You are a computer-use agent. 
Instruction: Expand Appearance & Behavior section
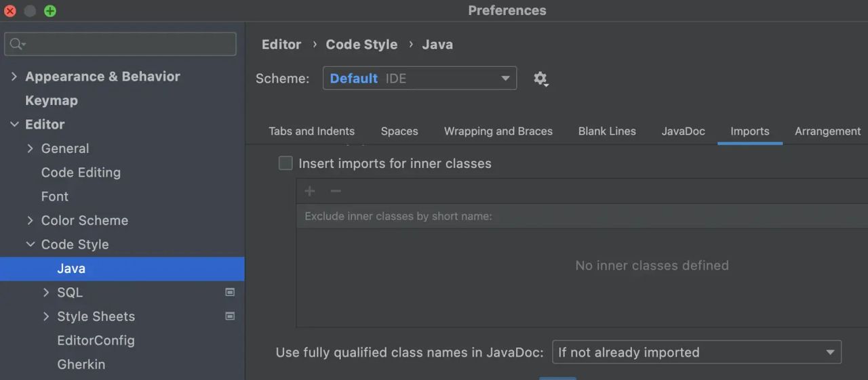[x=14, y=77]
